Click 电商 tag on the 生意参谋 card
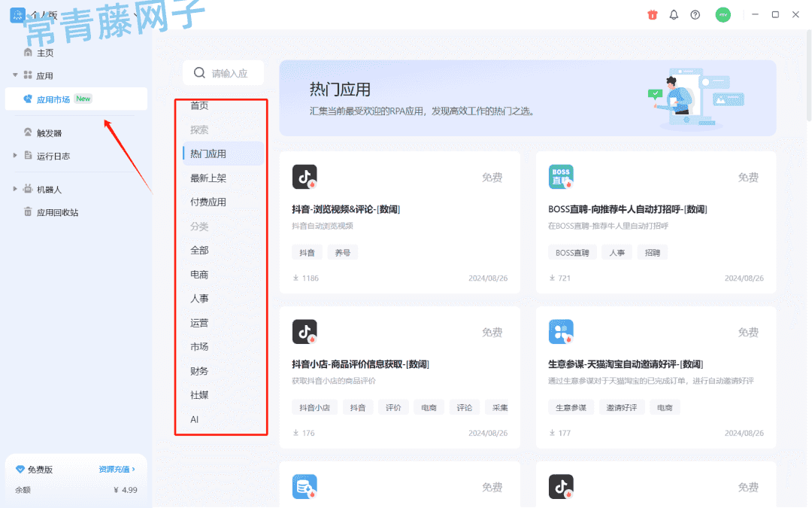 point(665,407)
